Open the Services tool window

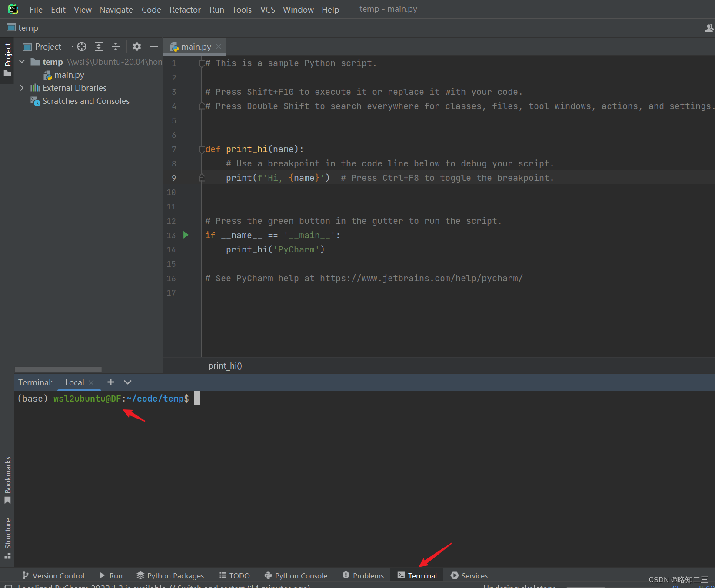pos(469,575)
